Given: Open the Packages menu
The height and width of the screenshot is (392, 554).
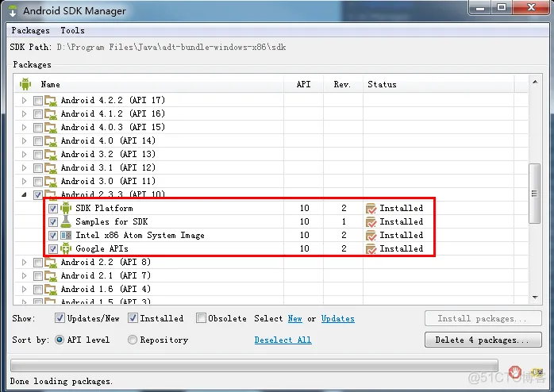Looking at the screenshot, I should pyautogui.click(x=30, y=30).
